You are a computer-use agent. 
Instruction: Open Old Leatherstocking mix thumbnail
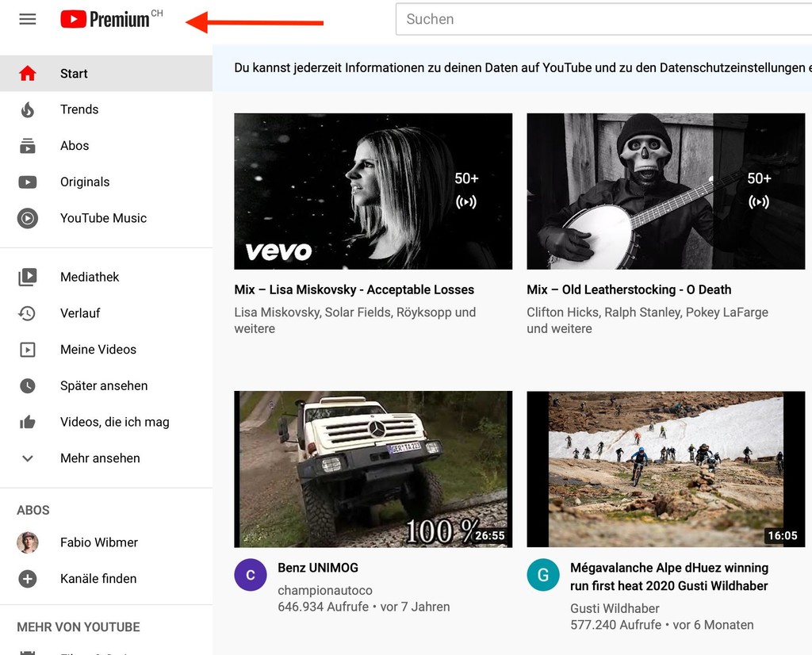tap(665, 191)
